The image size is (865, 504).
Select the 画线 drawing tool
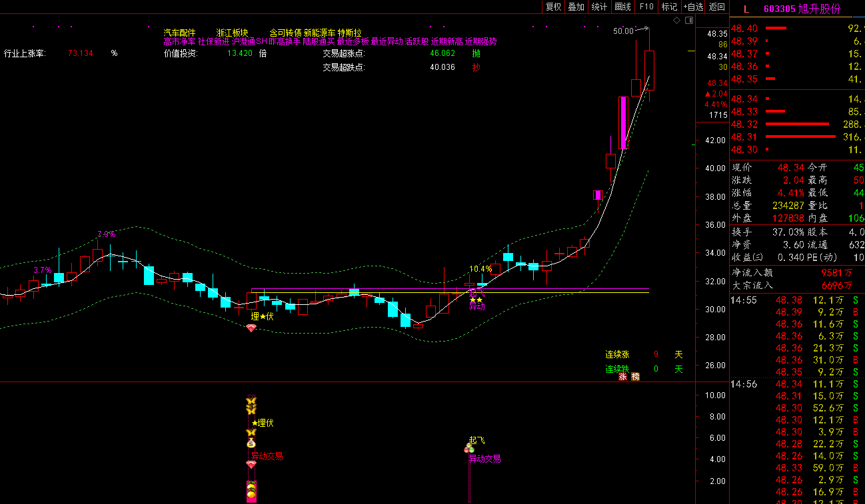click(622, 7)
